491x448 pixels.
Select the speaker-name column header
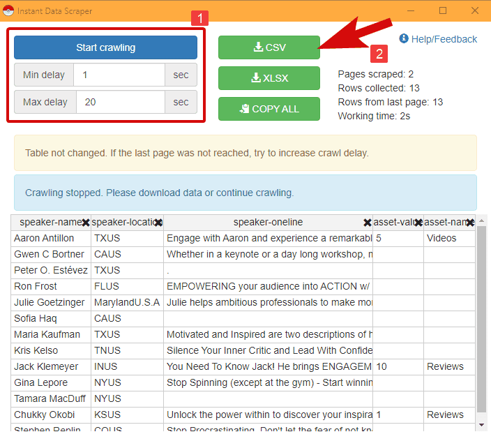click(51, 223)
